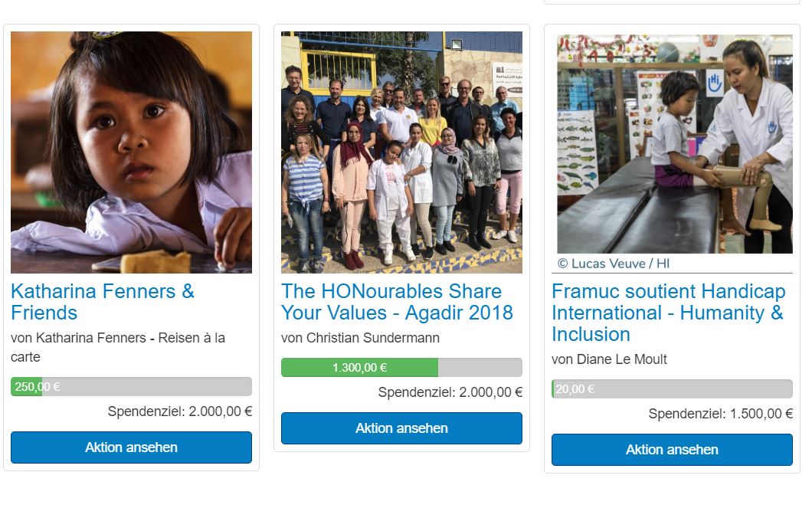Open Framuc soutient Handicap International title link
812x508 pixels.
point(669,313)
